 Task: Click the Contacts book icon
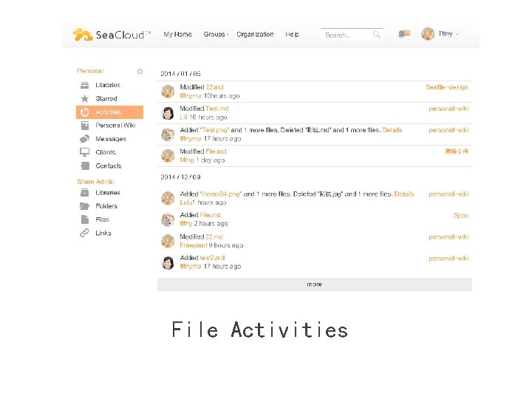85,166
